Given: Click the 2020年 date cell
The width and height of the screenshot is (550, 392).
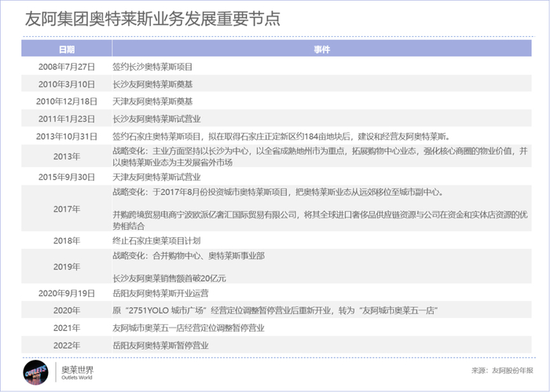Looking at the screenshot, I should 67,310.
